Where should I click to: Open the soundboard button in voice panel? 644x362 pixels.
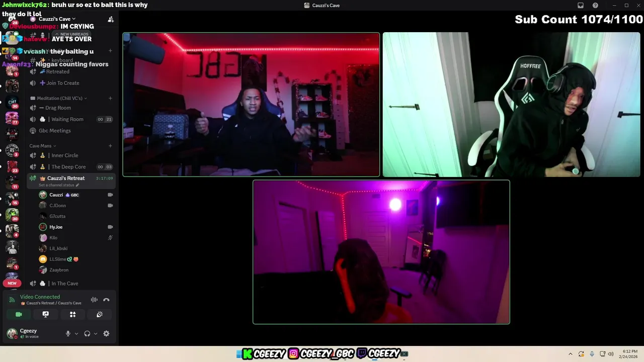(100, 314)
